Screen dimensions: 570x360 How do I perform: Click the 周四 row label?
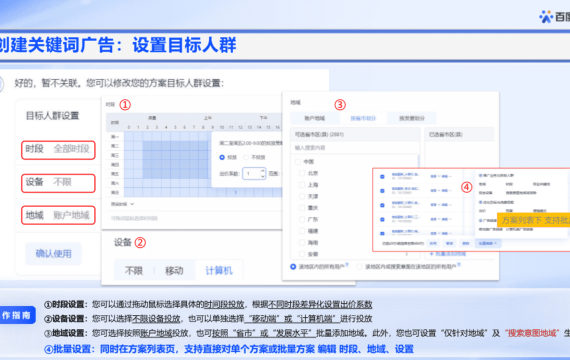tap(115, 165)
